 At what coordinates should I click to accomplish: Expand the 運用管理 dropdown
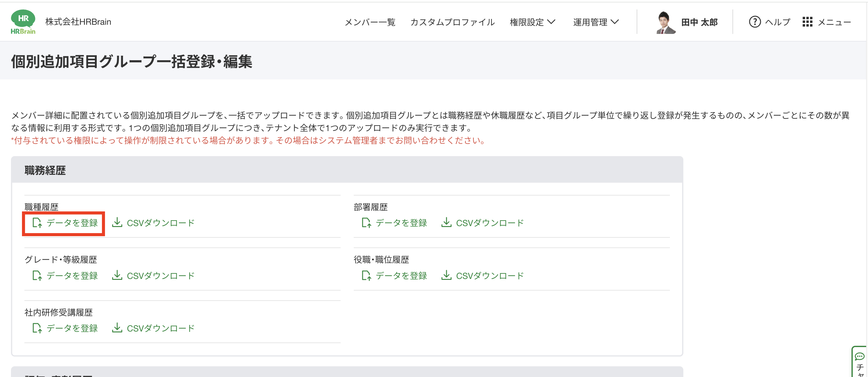(595, 22)
